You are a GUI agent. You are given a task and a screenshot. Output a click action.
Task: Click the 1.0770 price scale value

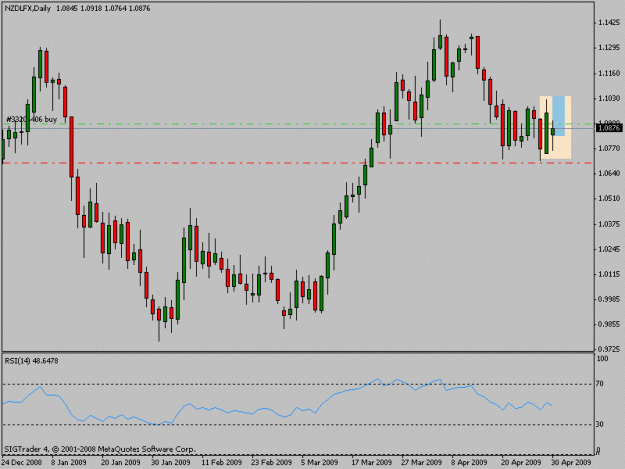point(609,148)
